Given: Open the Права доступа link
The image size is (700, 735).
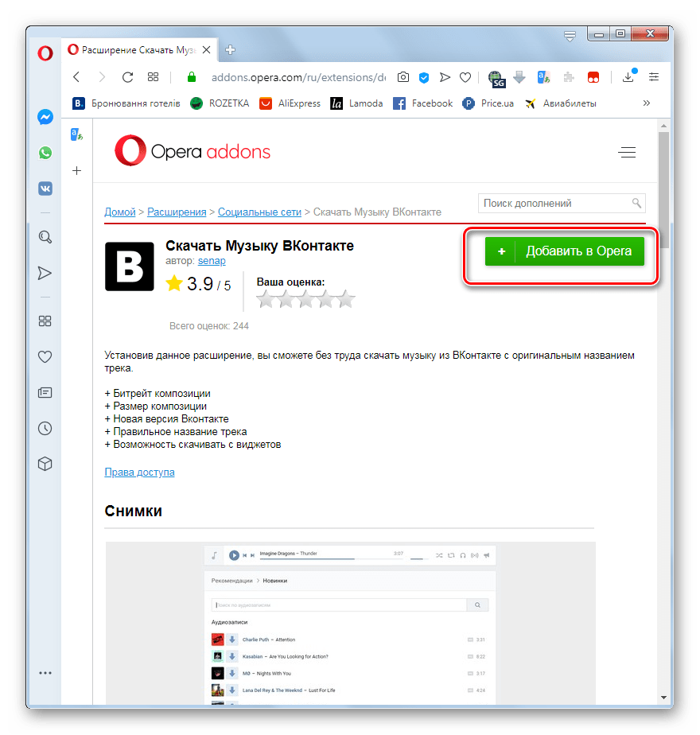Looking at the screenshot, I should pyautogui.click(x=139, y=472).
